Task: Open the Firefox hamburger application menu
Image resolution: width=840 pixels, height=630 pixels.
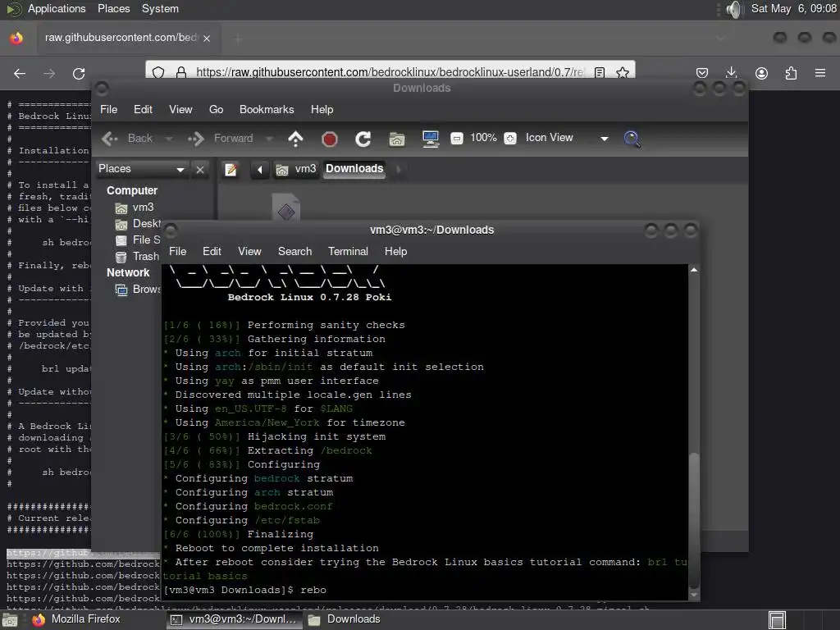Action: pos(820,73)
